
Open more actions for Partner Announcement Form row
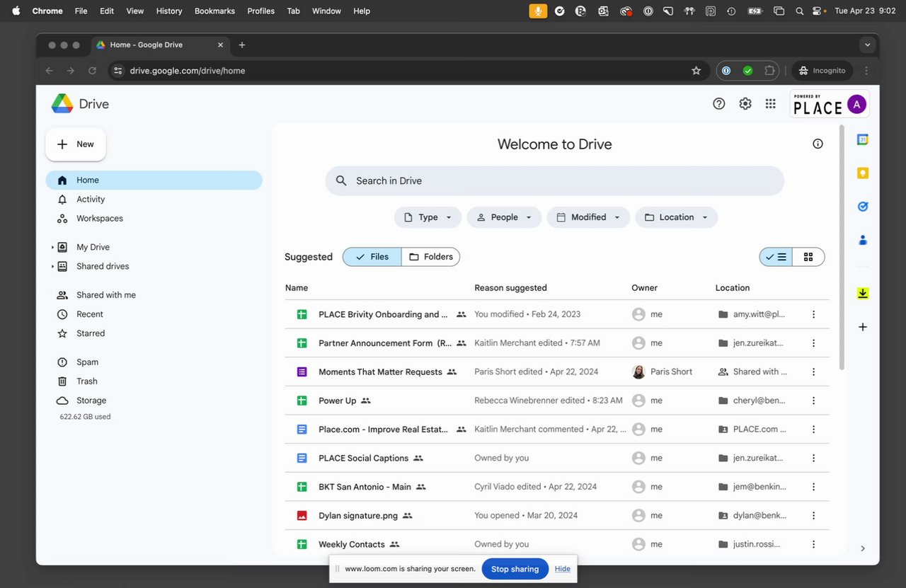tap(814, 343)
